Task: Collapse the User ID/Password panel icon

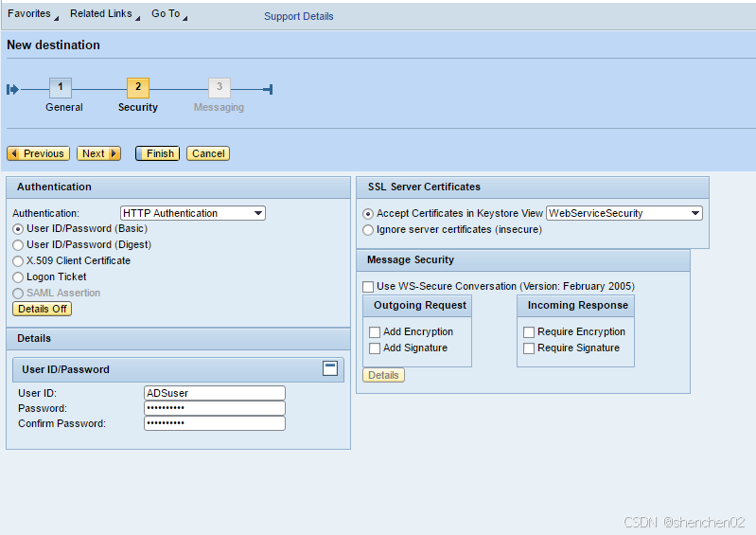Action: pos(330,368)
